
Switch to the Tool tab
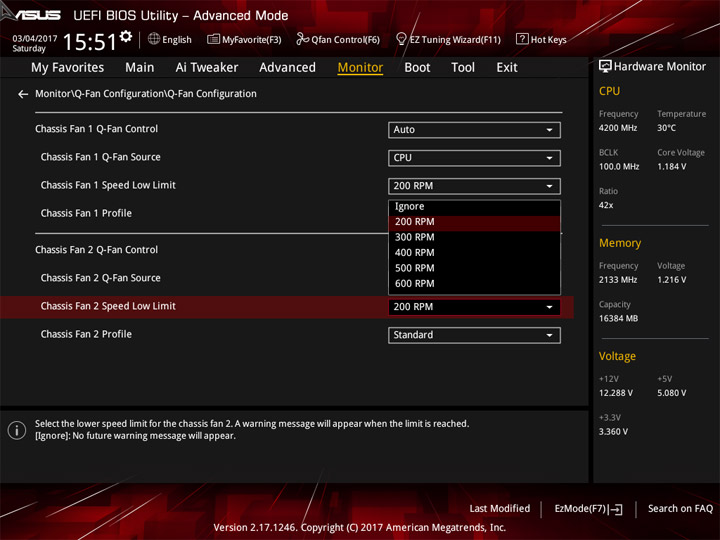click(463, 68)
